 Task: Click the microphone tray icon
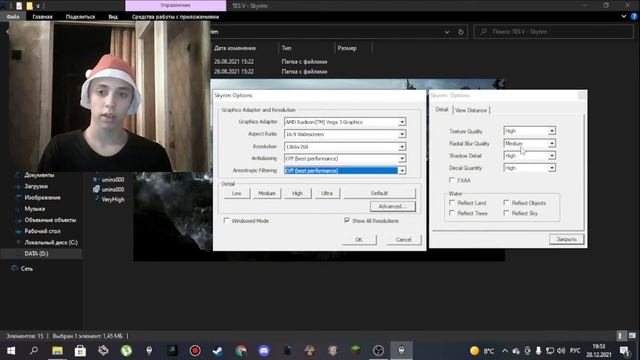tap(539, 351)
